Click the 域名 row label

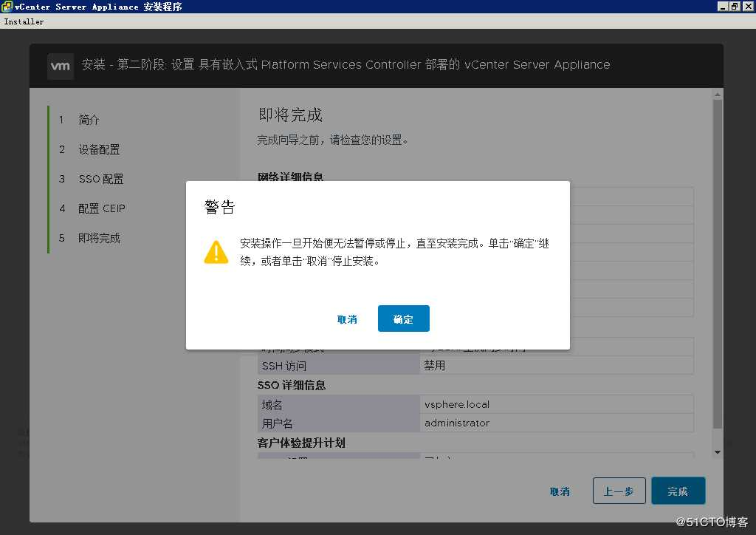tap(272, 405)
